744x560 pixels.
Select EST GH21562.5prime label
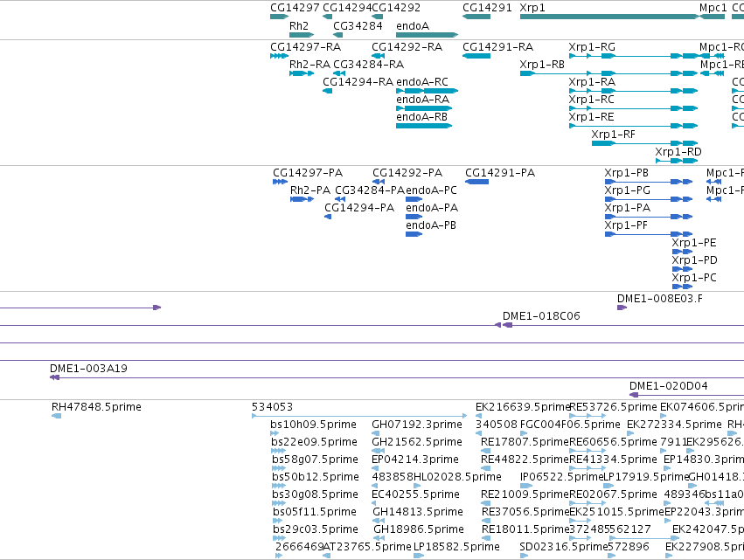click(x=417, y=442)
